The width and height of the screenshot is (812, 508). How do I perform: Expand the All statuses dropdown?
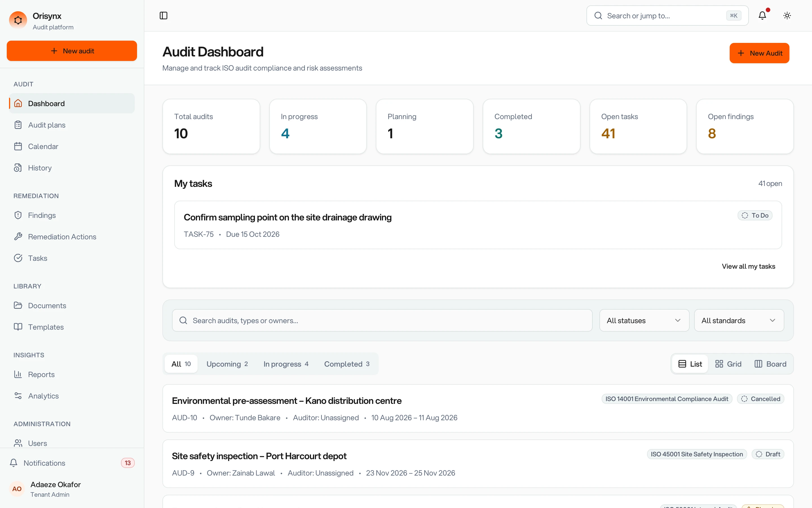[x=644, y=321]
